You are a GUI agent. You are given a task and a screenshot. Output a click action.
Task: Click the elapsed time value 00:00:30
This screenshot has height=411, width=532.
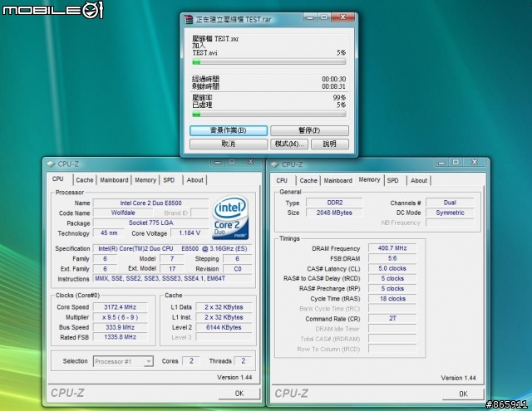(x=334, y=79)
